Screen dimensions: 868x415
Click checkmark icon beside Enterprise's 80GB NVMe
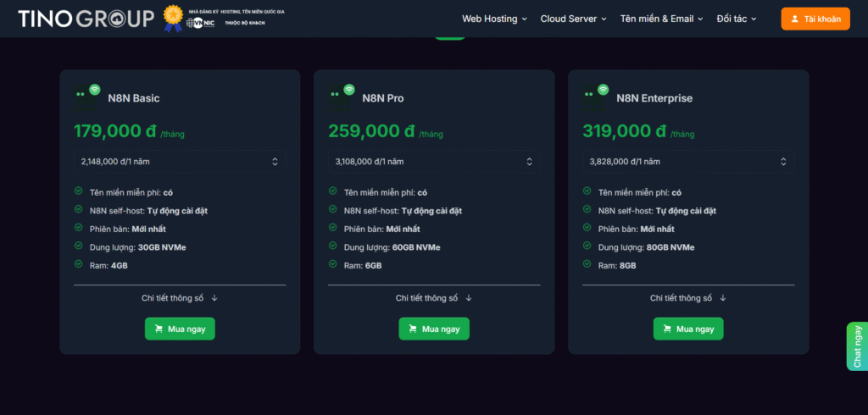click(x=587, y=246)
